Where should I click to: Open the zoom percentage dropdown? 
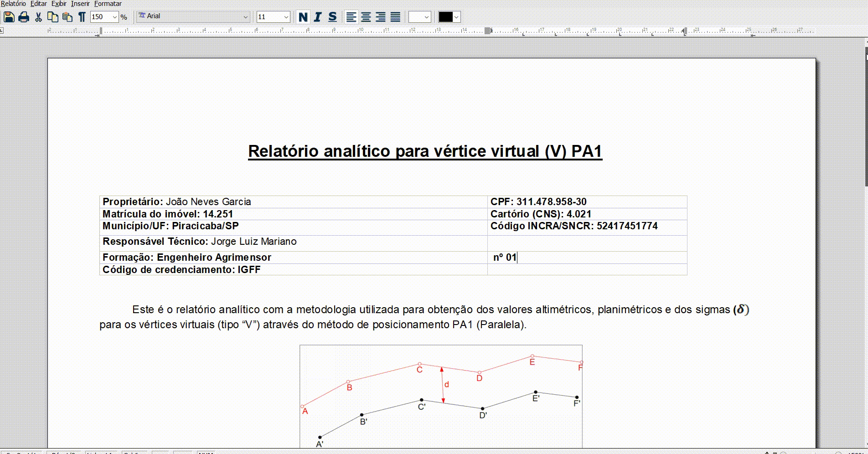[114, 17]
